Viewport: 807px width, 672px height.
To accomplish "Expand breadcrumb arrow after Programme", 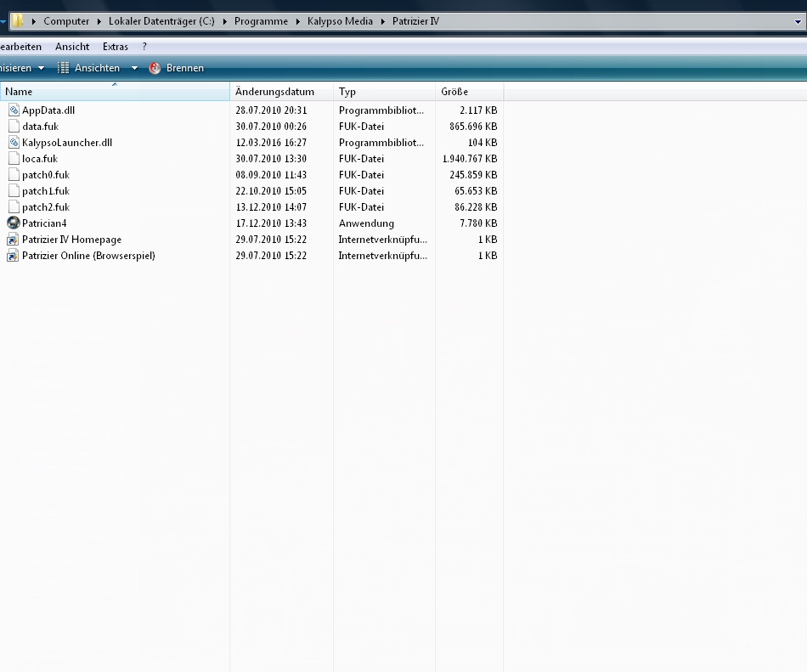I will point(298,21).
